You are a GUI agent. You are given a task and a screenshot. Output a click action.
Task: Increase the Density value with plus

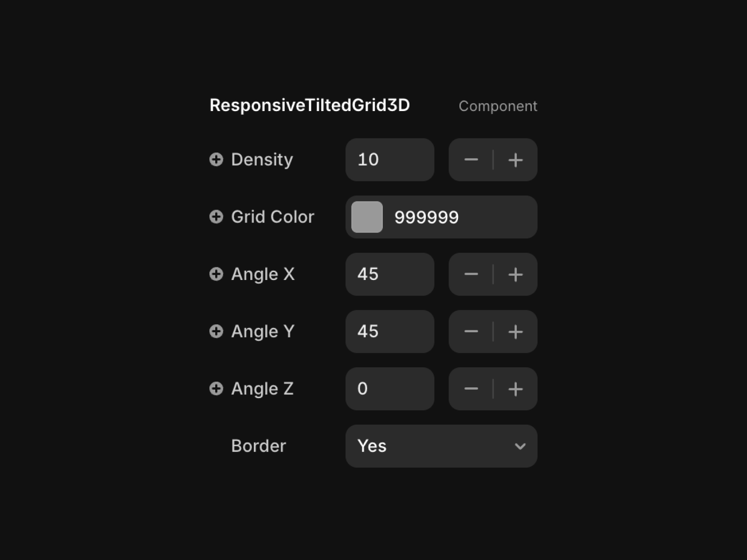(515, 160)
